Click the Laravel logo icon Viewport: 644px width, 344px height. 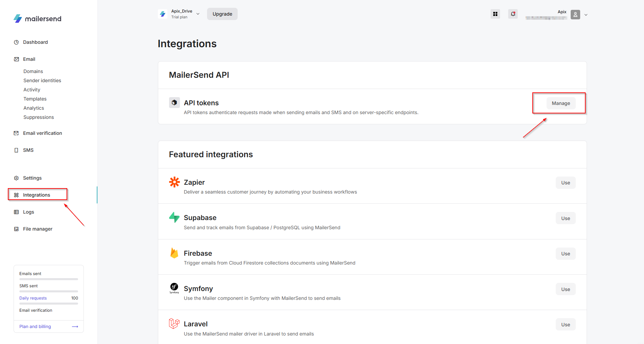[x=174, y=323]
